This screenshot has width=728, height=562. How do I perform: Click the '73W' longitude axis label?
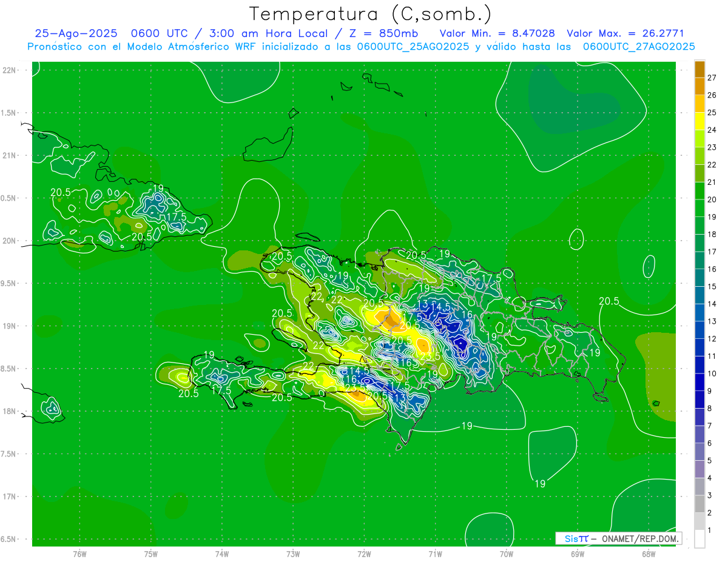[293, 554]
